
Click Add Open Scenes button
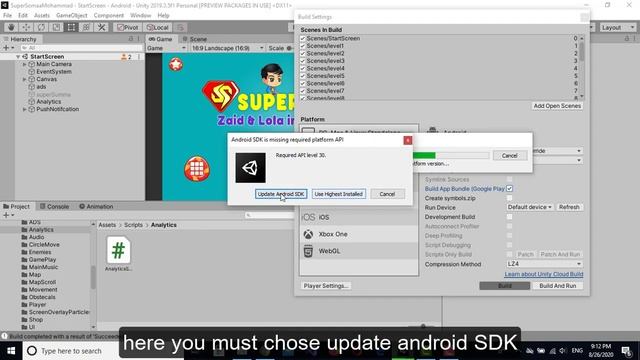(557, 106)
